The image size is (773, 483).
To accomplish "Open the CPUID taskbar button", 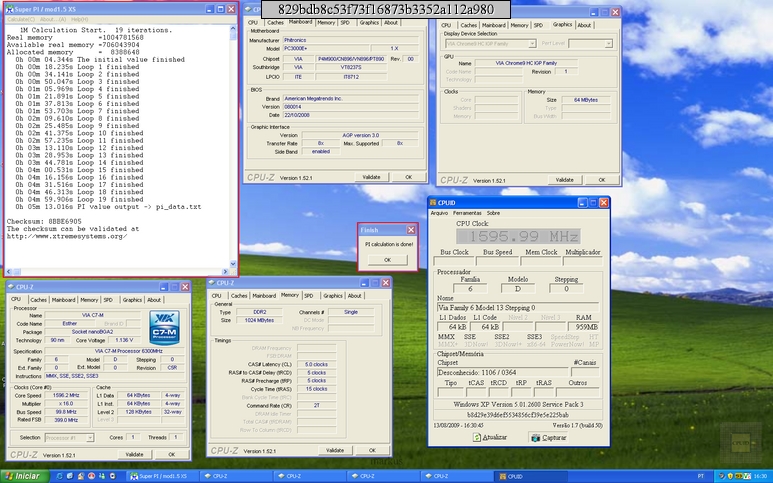I will coord(531,476).
